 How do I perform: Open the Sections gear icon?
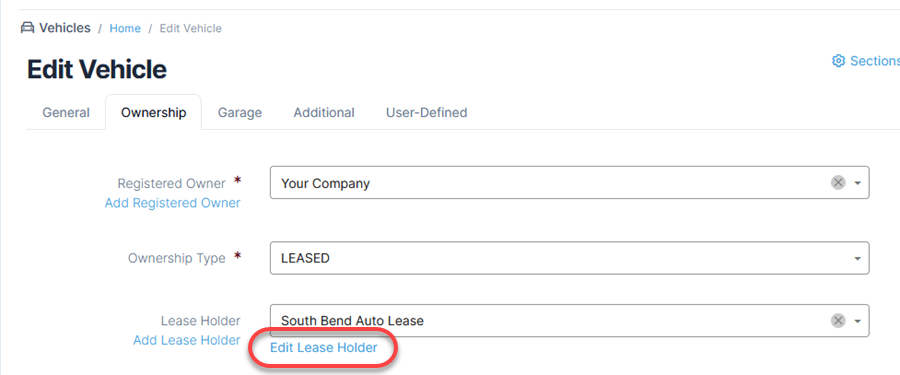[839, 61]
